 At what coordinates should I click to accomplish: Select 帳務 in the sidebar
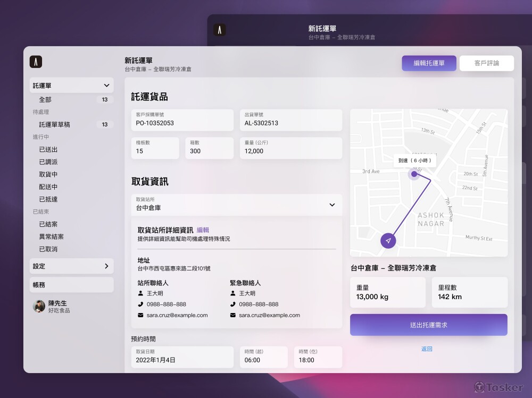coord(72,284)
